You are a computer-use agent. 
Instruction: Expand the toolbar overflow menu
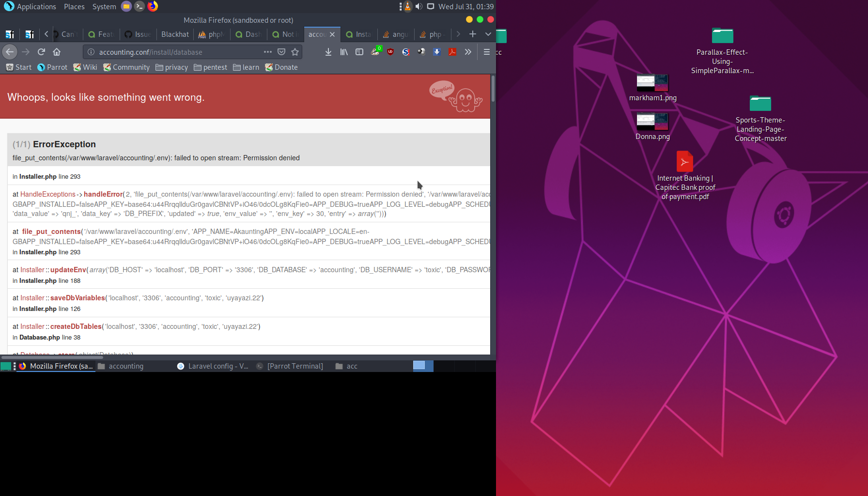tap(468, 52)
